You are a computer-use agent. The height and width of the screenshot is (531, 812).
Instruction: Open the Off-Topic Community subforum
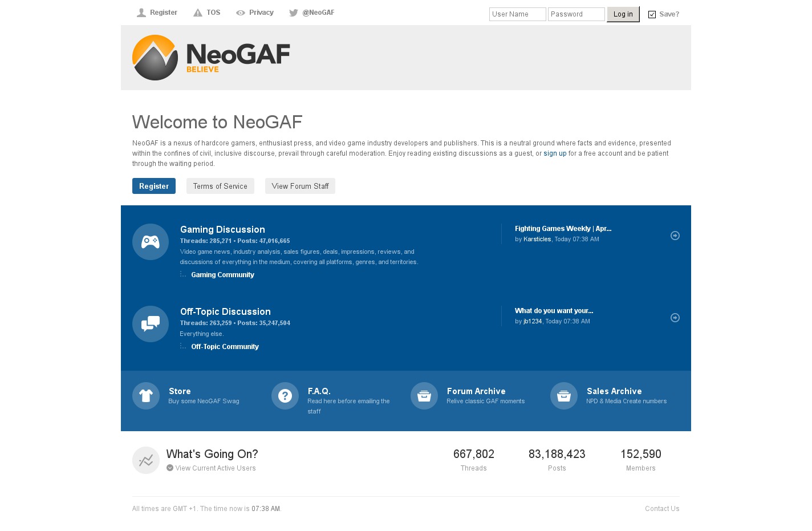pyautogui.click(x=225, y=347)
